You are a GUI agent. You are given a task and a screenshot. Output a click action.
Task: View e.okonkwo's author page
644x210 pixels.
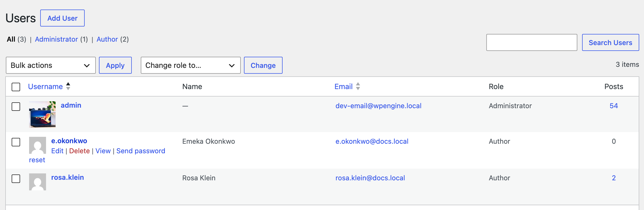tap(103, 151)
